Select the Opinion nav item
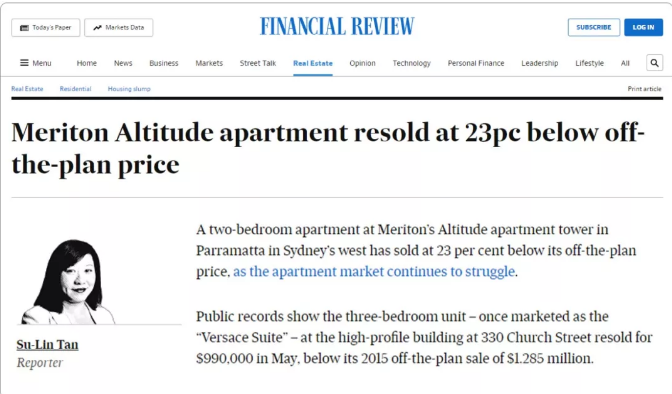 [362, 63]
